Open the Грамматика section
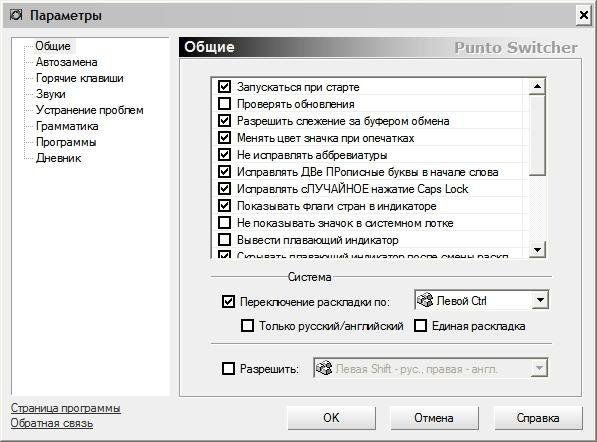Image resolution: width=597 pixels, height=442 pixels. pyautogui.click(x=67, y=126)
